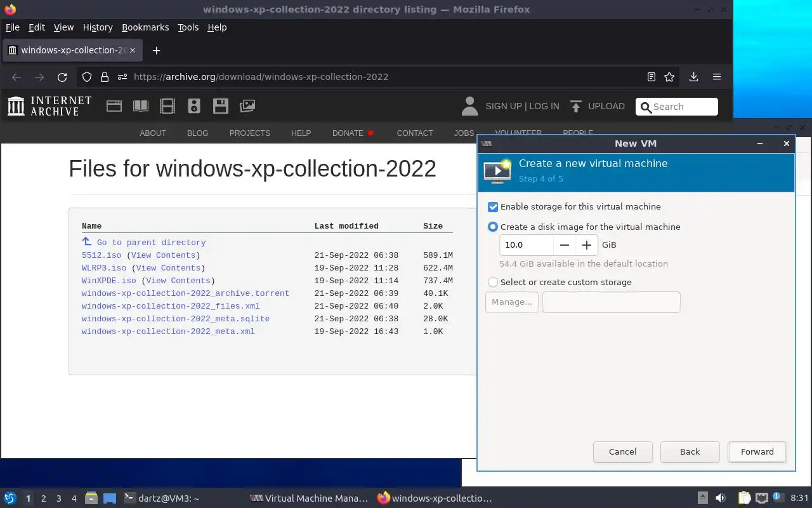
Task: Click the Internet Archive logo
Action: click(x=49, y=106)
